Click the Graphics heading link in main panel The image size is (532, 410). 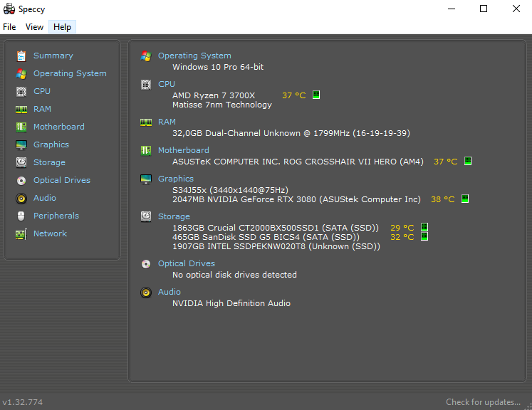[x=176, y=179]
